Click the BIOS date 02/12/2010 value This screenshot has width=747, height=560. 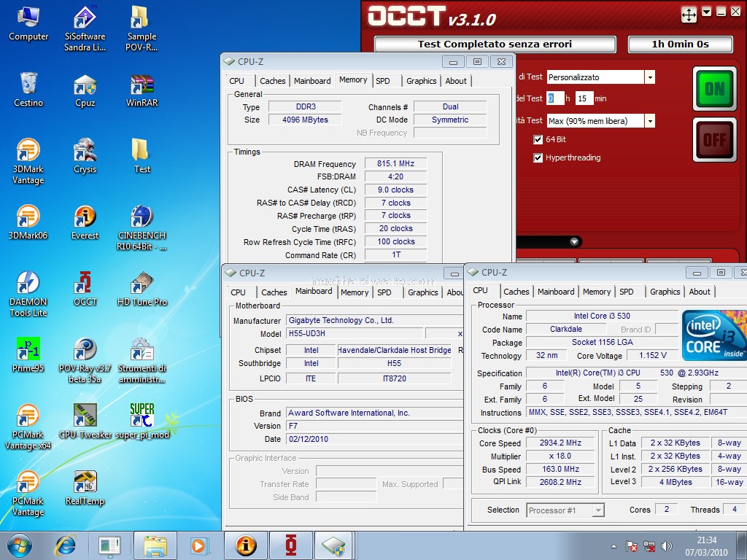pos(374,439)
